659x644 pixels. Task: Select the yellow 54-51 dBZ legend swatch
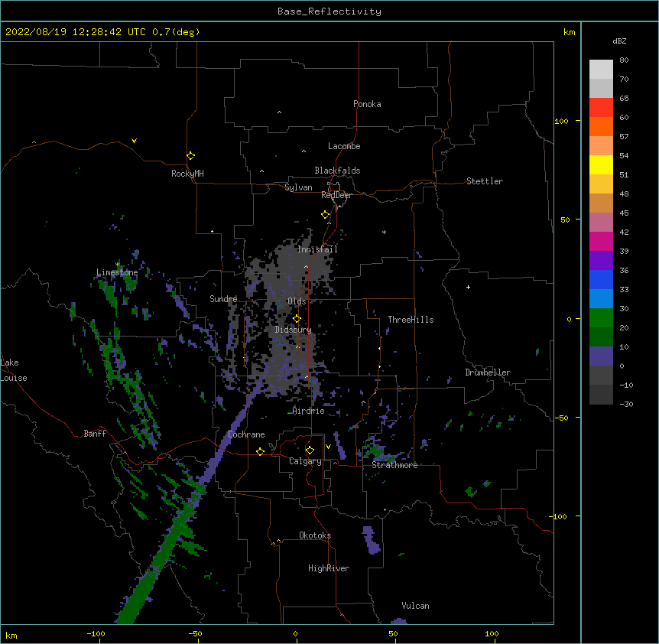coord(601,164)
